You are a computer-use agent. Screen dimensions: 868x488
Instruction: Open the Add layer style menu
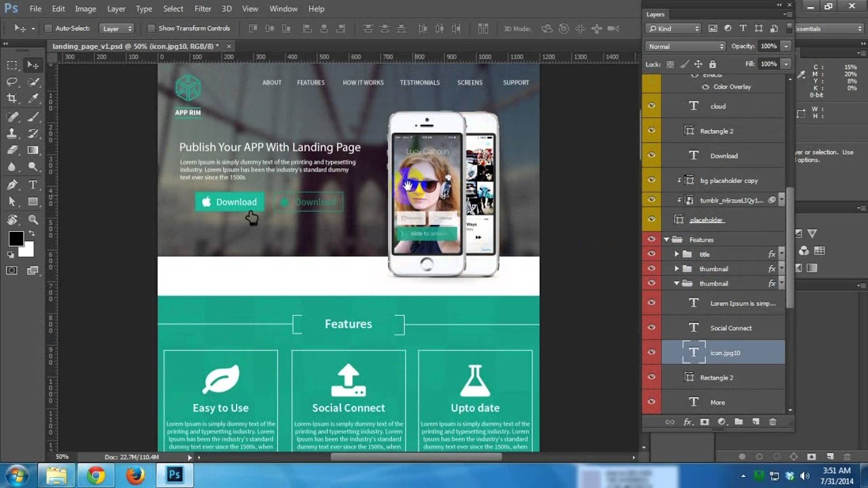[687, 422]
